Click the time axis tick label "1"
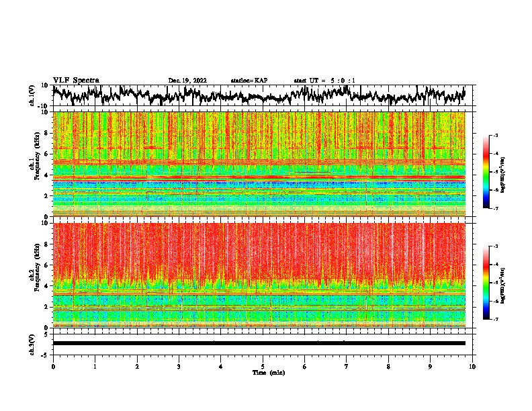The height and width of the screenshot is (411, 532). 95,367
